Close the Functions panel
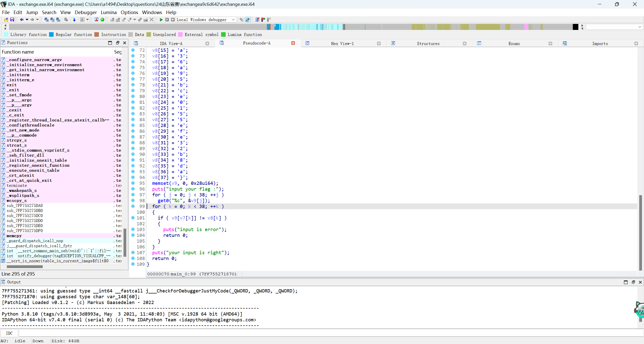 [x=125, y=43]
